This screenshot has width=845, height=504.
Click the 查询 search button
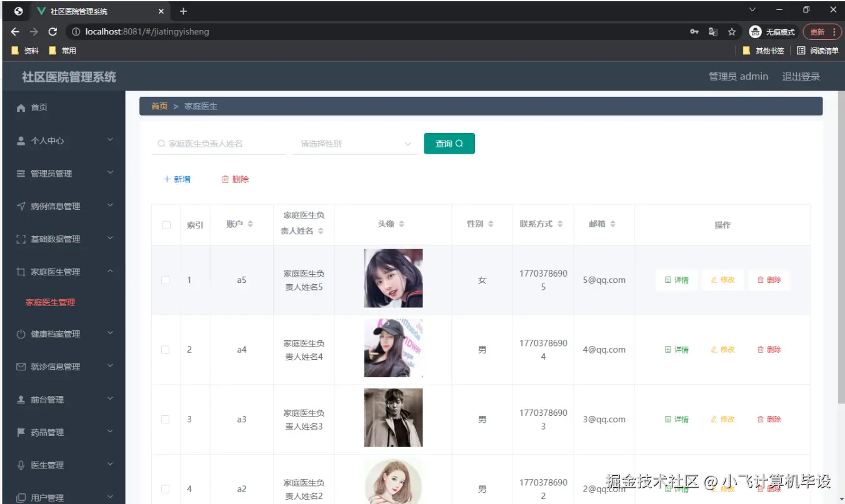point(449,144)
